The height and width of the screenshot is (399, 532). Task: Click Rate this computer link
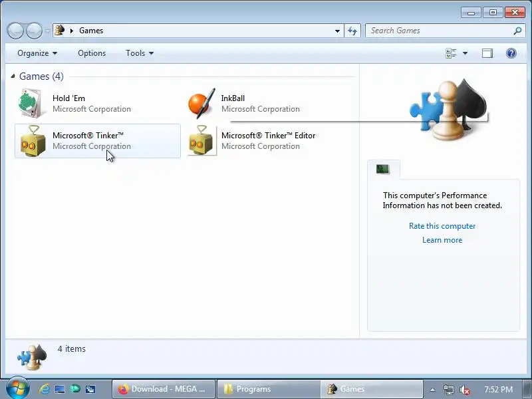click(x=442, y=226)
